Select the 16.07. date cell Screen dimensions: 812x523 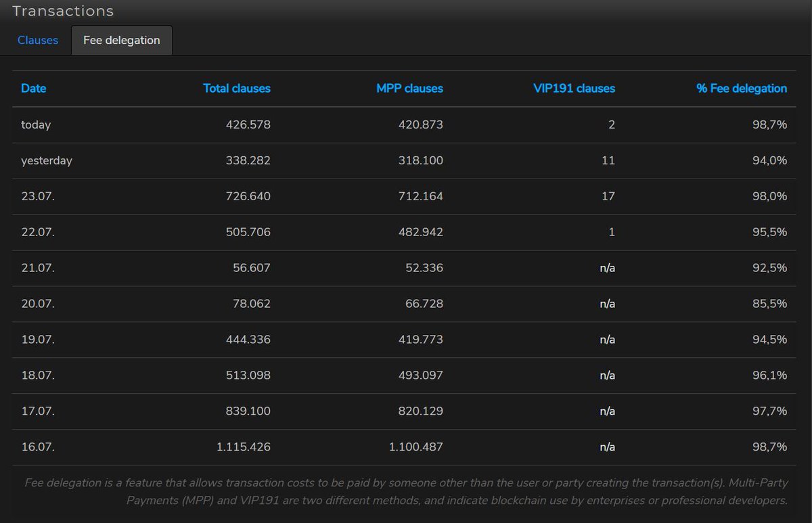[x=38, y=447]
